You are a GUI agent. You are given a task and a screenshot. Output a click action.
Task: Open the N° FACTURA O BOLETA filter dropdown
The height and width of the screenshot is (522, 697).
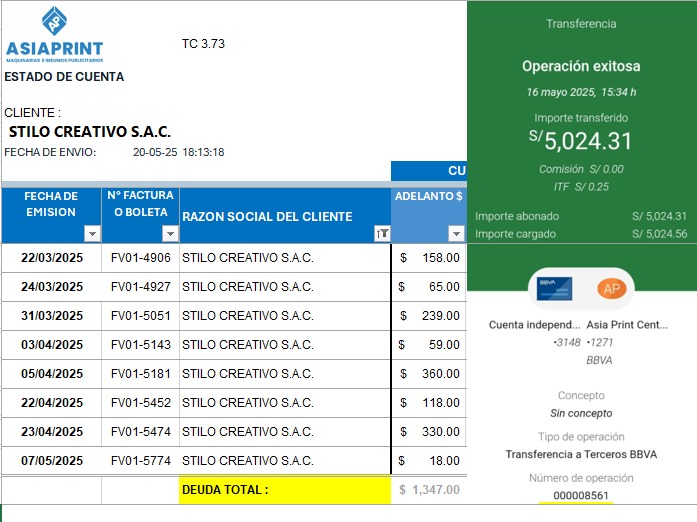click(170, 233)
